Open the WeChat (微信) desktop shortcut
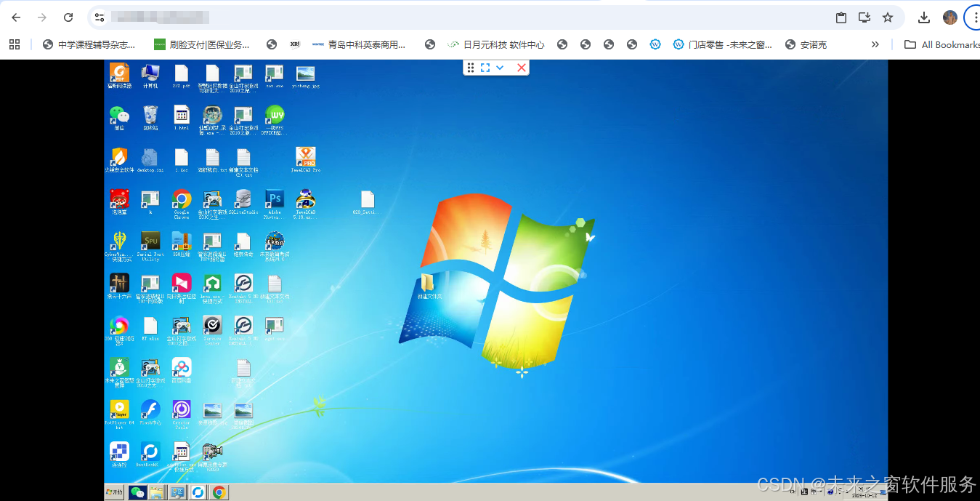This screenshot has width=980, height=501. [119, 118]
